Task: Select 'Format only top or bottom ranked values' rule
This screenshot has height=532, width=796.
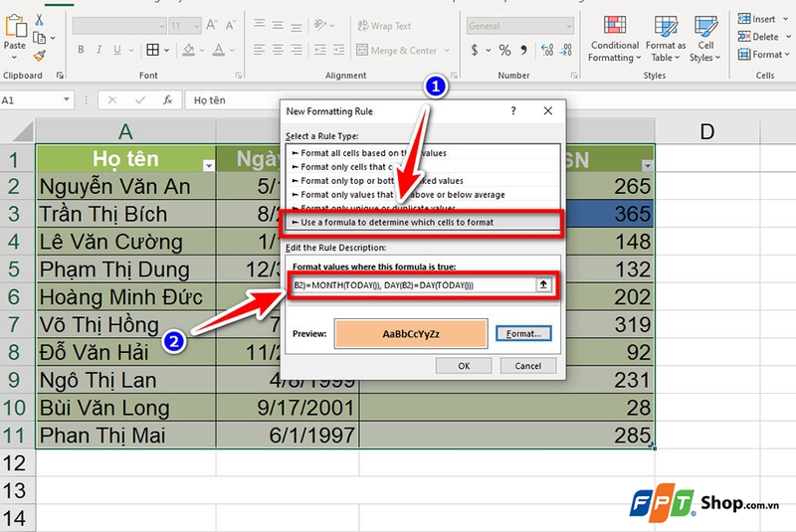Action: coord(422,181)
